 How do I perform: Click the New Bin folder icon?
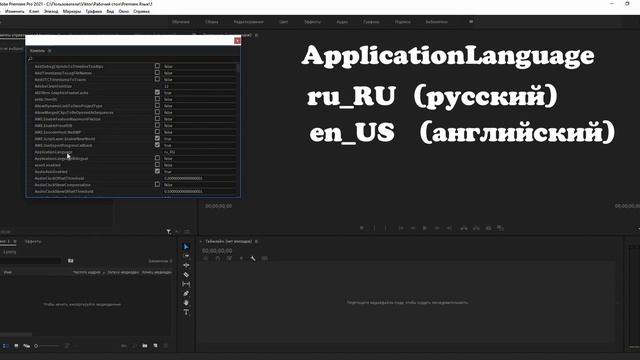145,346
